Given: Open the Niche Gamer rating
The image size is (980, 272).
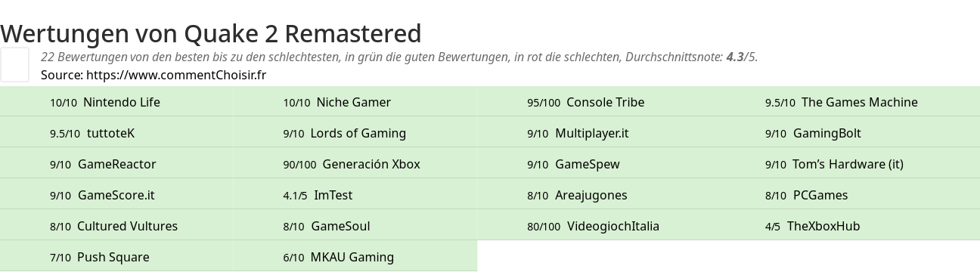Looking at the screenshot, I should [355, 102].
